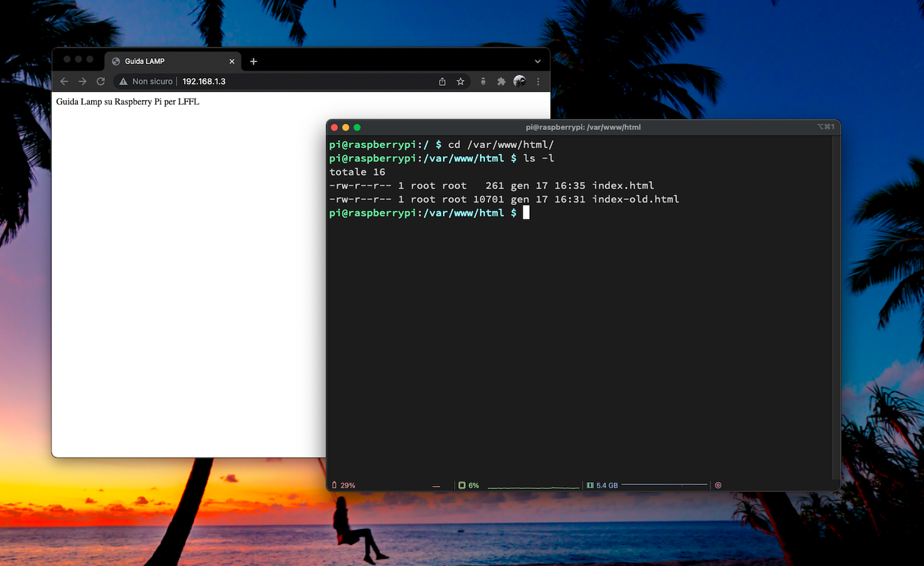Open the Chrome profile avatar

coord(519,81)
